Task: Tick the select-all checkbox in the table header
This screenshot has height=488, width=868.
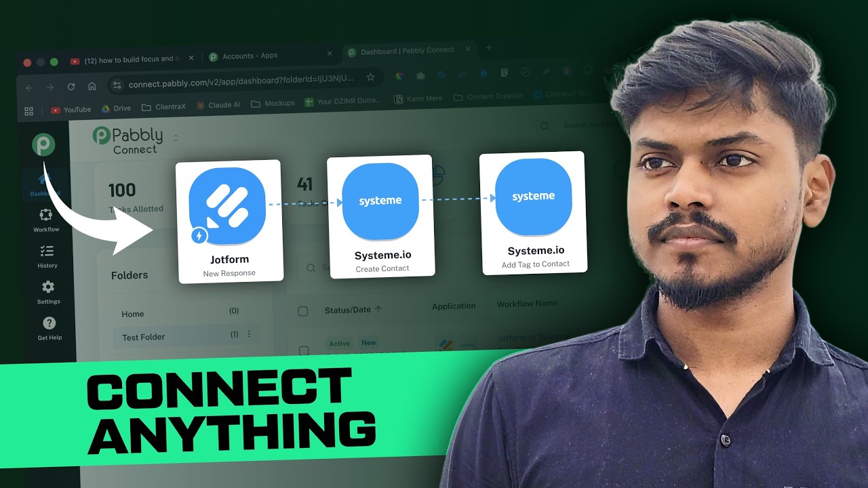Action: click(x=303, y=311)
